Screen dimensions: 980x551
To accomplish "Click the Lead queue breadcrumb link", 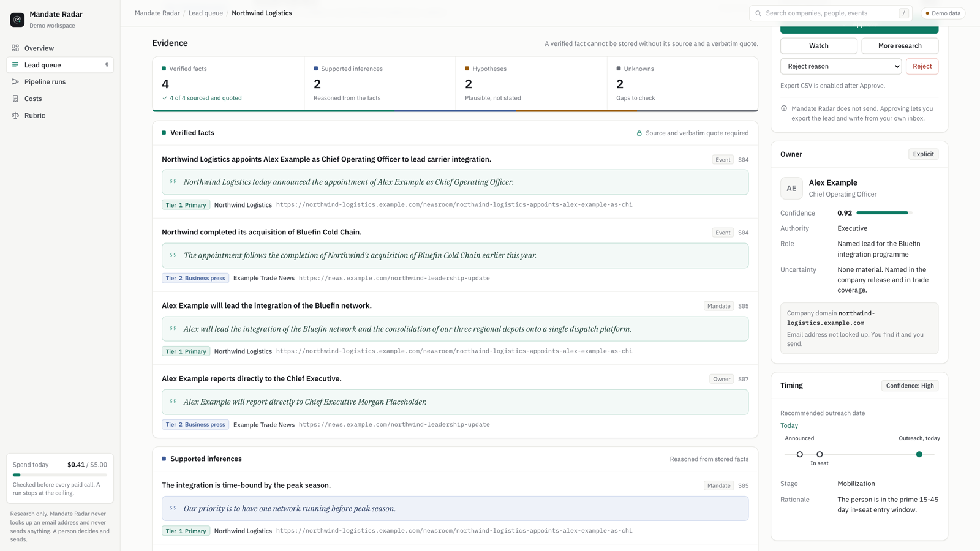I will tap(206, 13).
